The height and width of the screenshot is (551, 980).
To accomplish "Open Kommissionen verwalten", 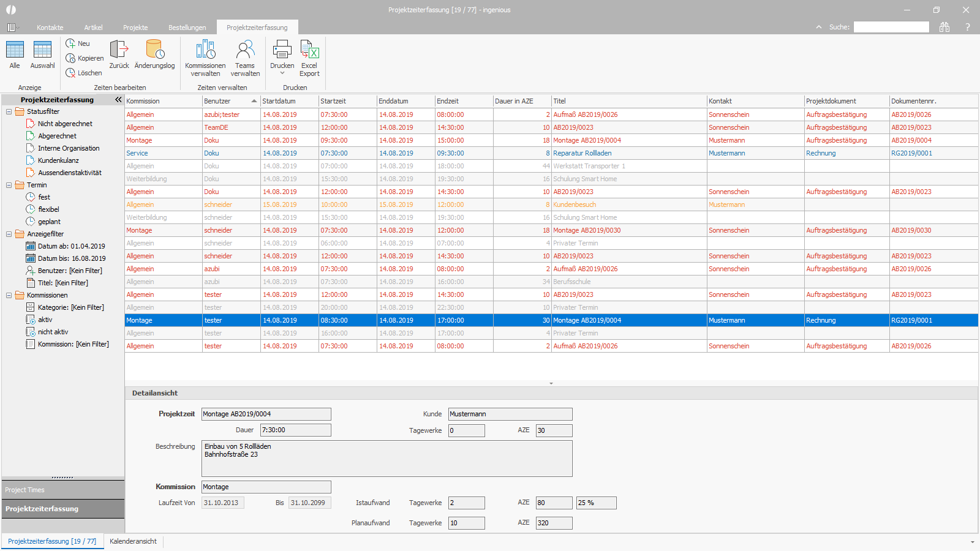I will (205, 50).
